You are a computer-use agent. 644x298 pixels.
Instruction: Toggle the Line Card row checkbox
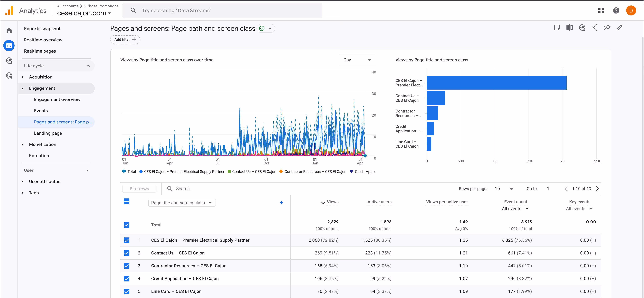[126, 291]
